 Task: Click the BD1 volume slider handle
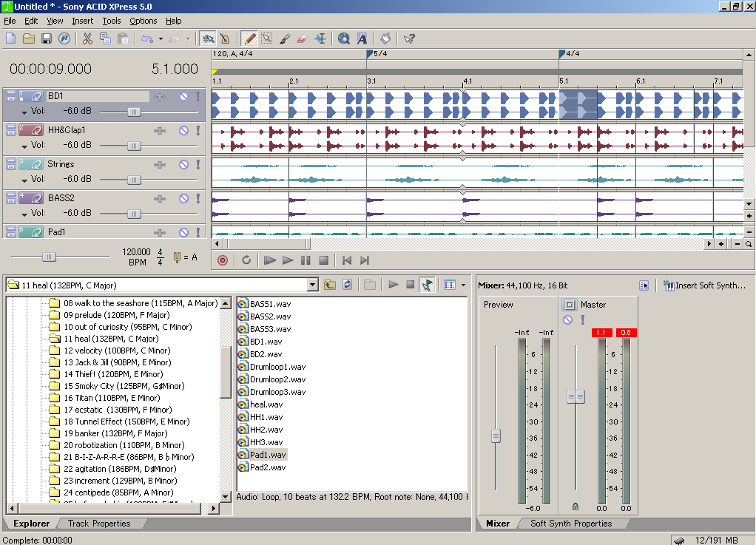[134, 112]
